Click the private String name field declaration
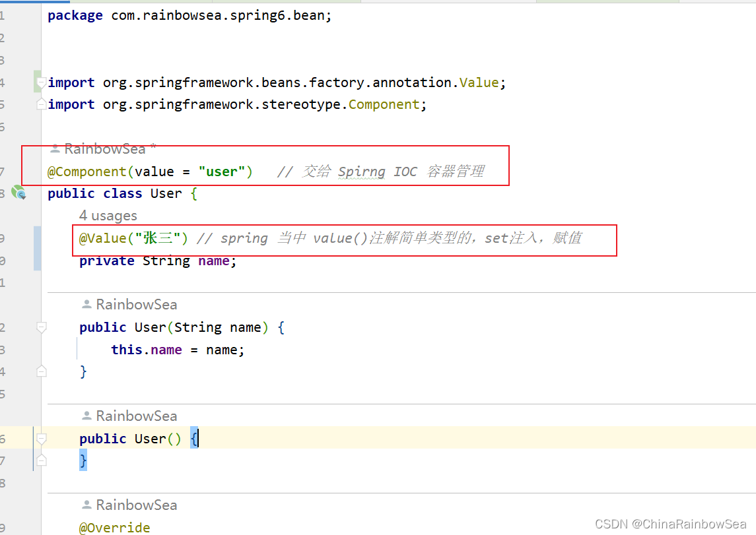 pyautogui.click(x=157, y=261)
